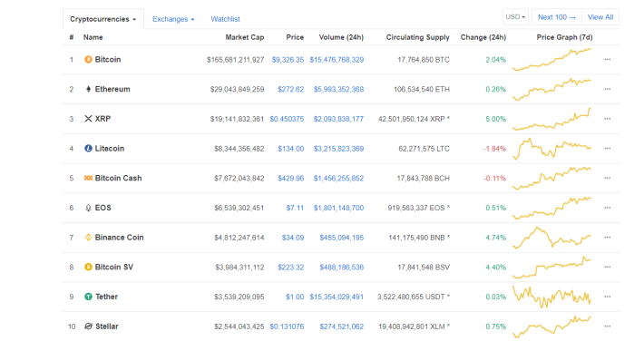Open the more options dots for Bitcoin SV

pos(608,267)
